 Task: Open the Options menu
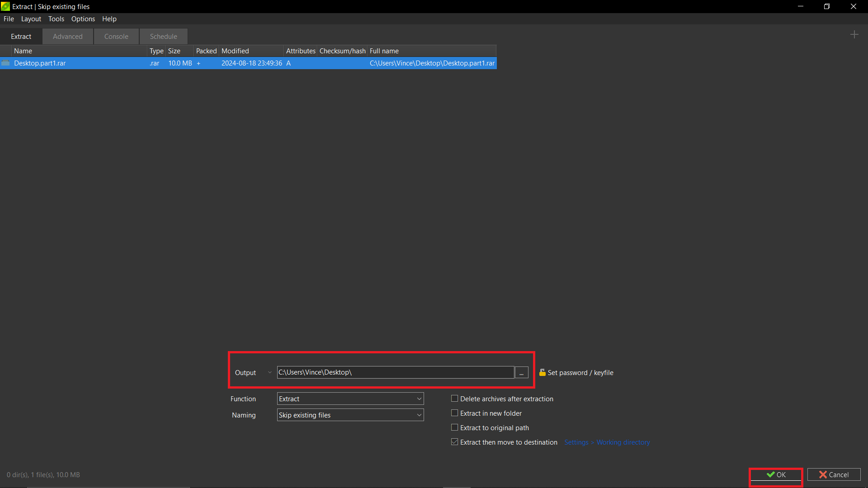point(83,19)
